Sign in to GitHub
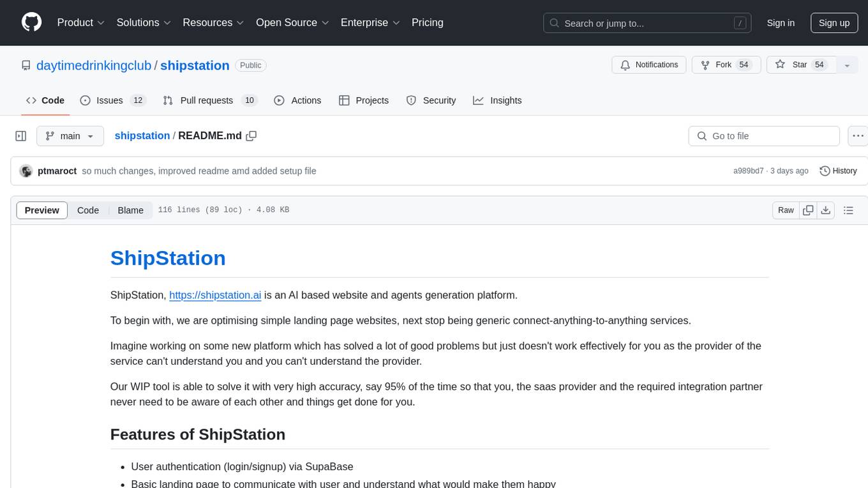 [781, 23]
